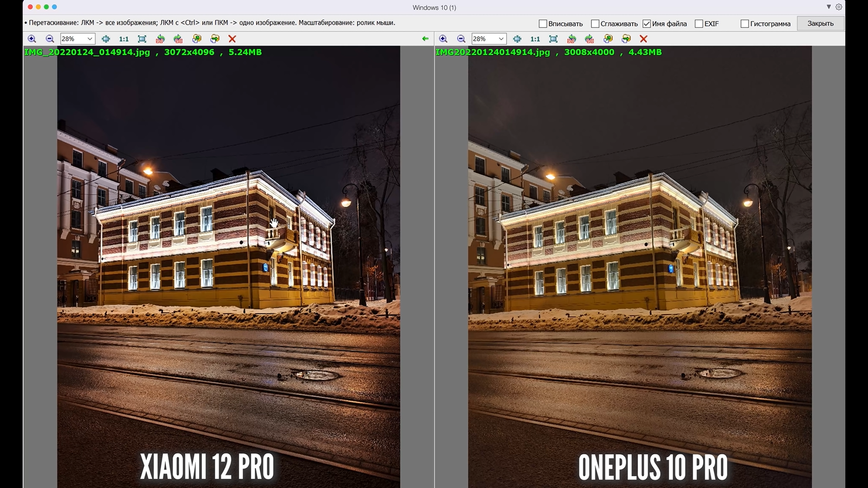
Task: Open the settings gear in title bar
Action: tap(839, 7)
